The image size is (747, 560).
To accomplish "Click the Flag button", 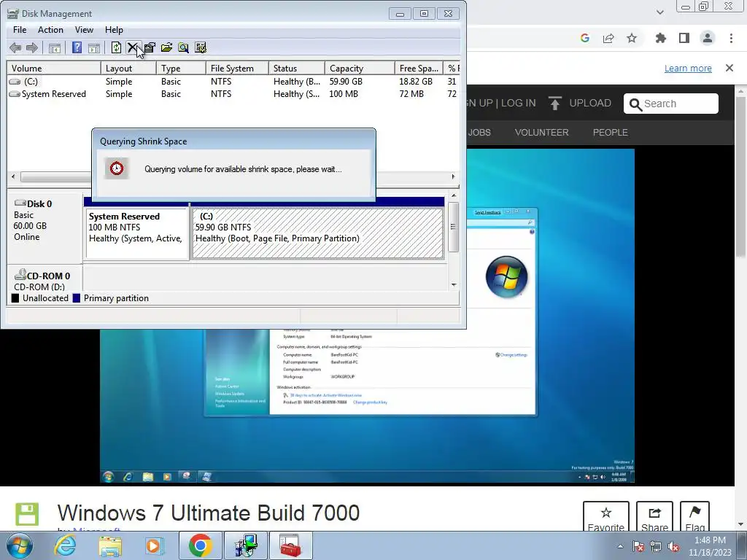I will pyautogui.click(x=694, y=517).
